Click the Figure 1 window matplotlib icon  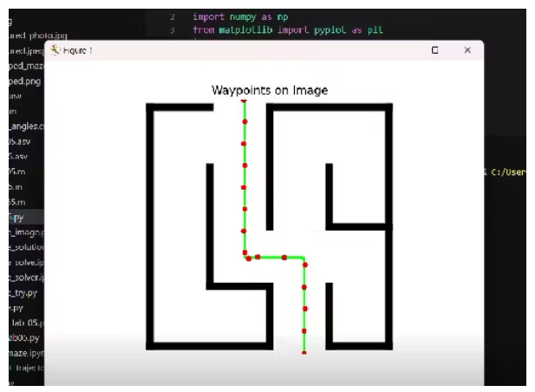point(55,51)
